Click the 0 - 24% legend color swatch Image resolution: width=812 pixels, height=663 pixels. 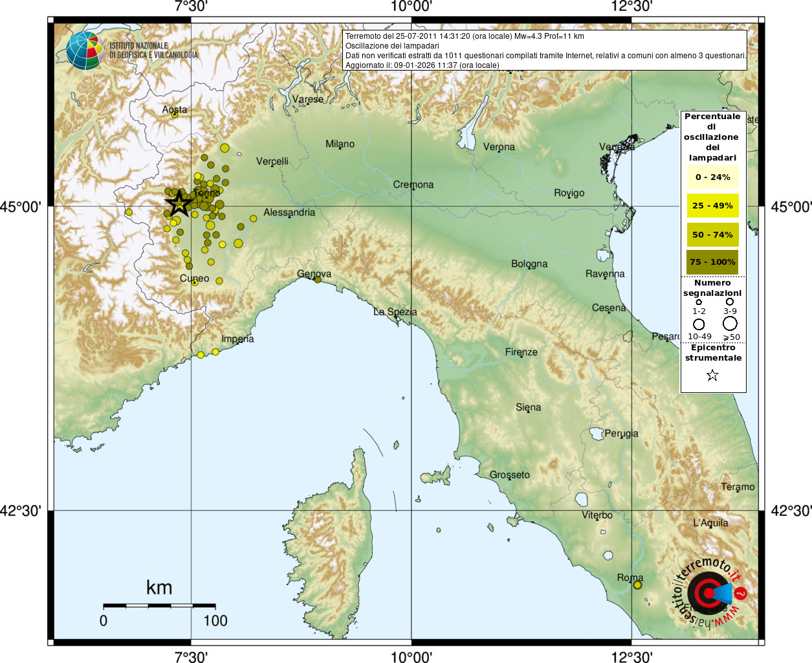[x=712, y=177]
